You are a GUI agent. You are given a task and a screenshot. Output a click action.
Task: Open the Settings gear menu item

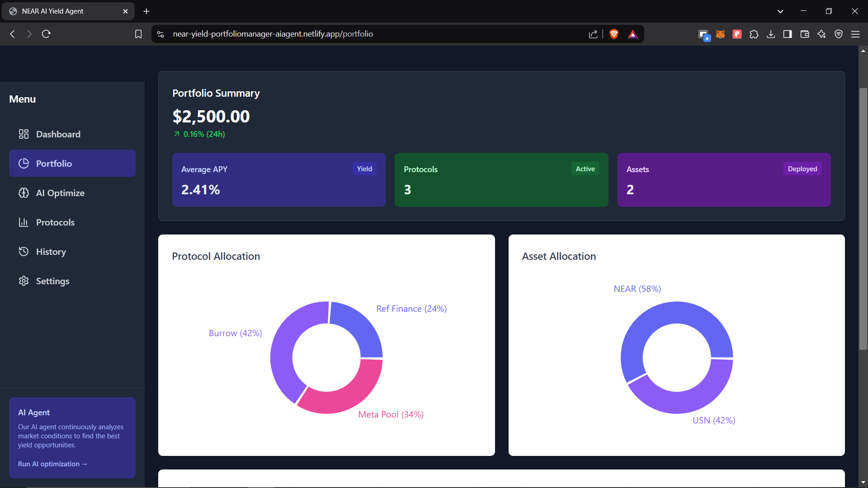pyautogui.click(x=52, y=281)
